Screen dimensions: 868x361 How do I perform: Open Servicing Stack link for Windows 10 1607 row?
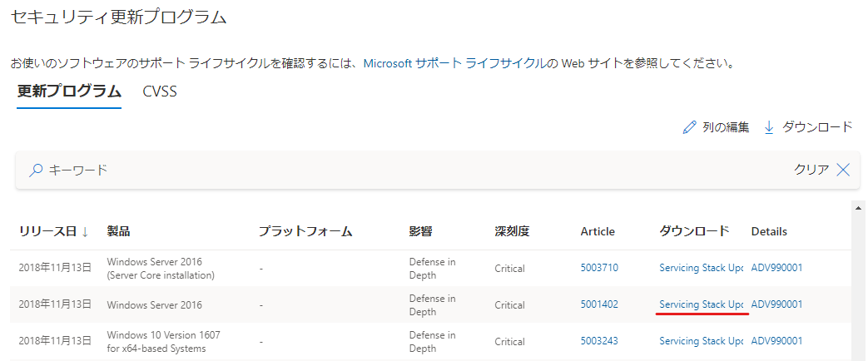pyautogui.click(x=701, y=341)
